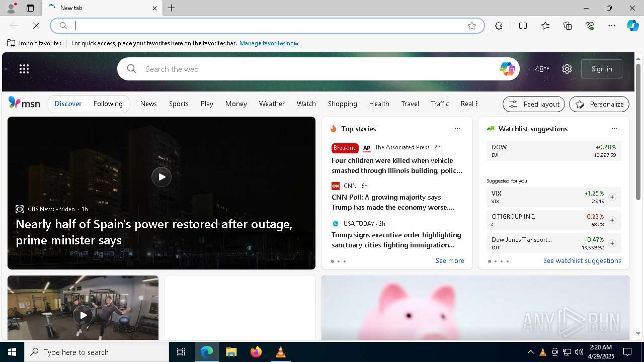The image size is (644, 362).
Task: Open the tab actions menu icon
Action: click(x=30, y=8)
